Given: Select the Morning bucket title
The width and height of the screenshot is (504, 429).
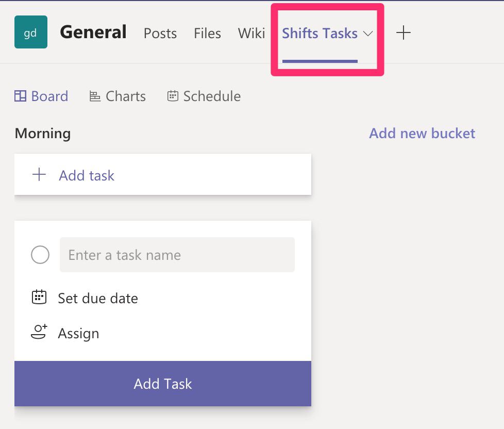Looking at the screenshot, I should tap(43, 133).
